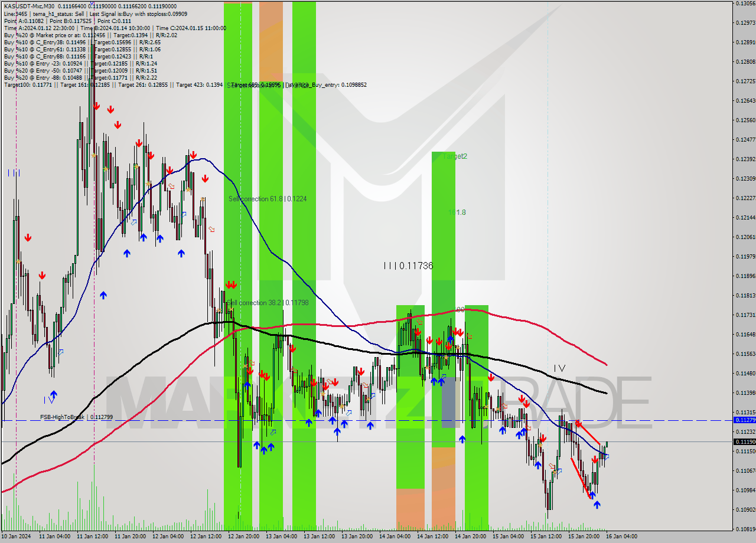756x543 pixels.
Task: Click the 0.12477 price axis label
Action: [x=745, y=140]
